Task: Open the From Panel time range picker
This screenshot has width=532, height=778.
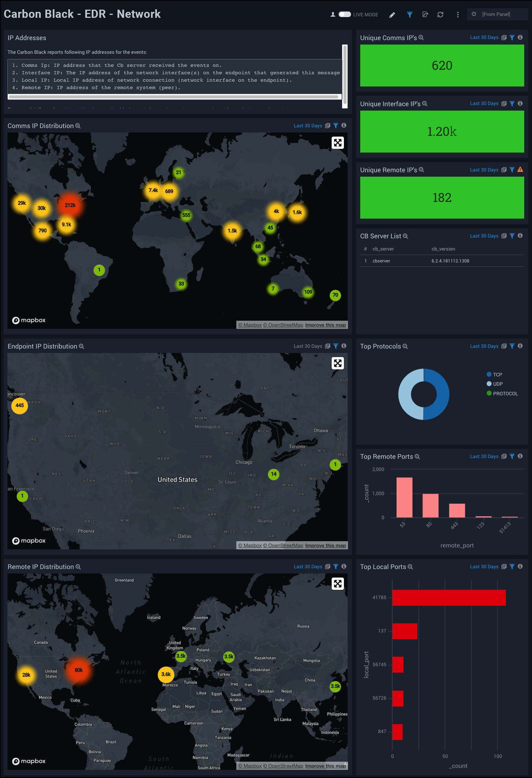Action: pyautogui.click(x=497, y=14)
